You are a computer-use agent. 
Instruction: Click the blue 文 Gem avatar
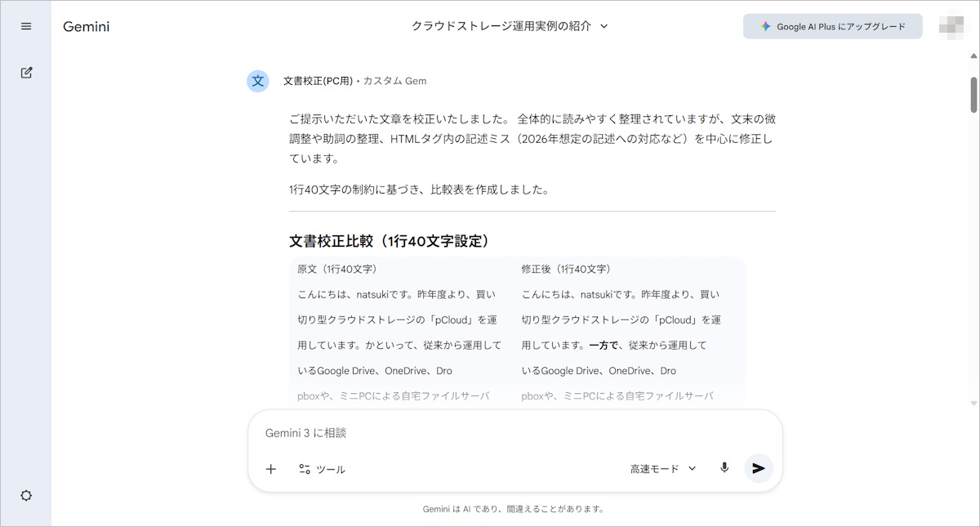(258, 81)
